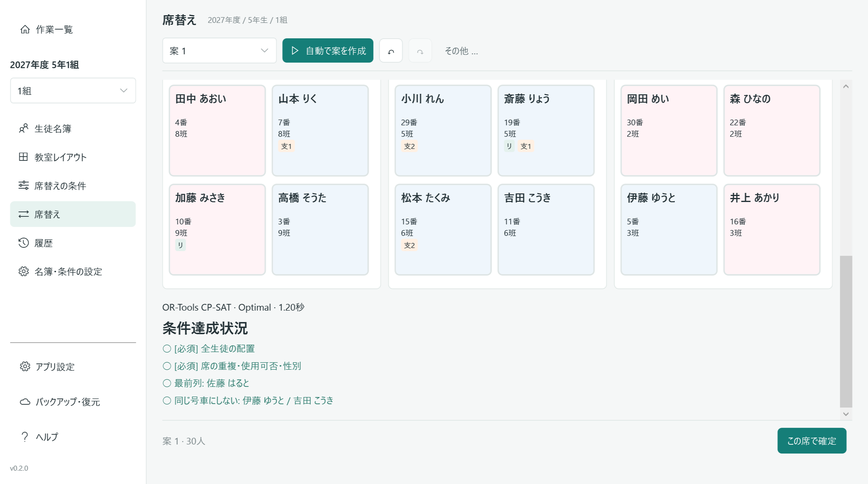This screenshot has height=484, width=868.
Task: Click the scrollbar up arrow
Action: pyautogui.click(x=846, y=86)
